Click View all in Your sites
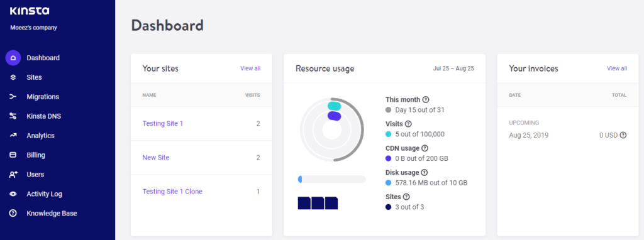 [x=250, y=68]
